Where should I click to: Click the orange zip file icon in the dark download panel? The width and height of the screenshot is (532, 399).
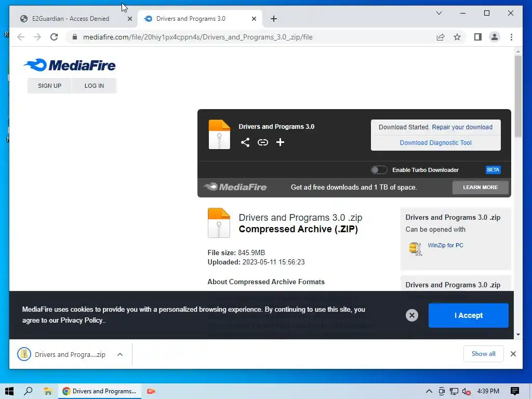tap(219, 135)
